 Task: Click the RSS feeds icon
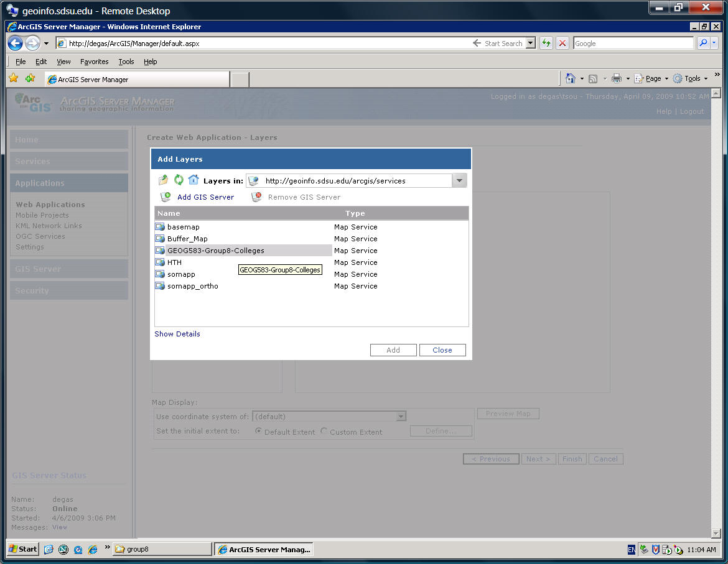click(x=593, y=79)
